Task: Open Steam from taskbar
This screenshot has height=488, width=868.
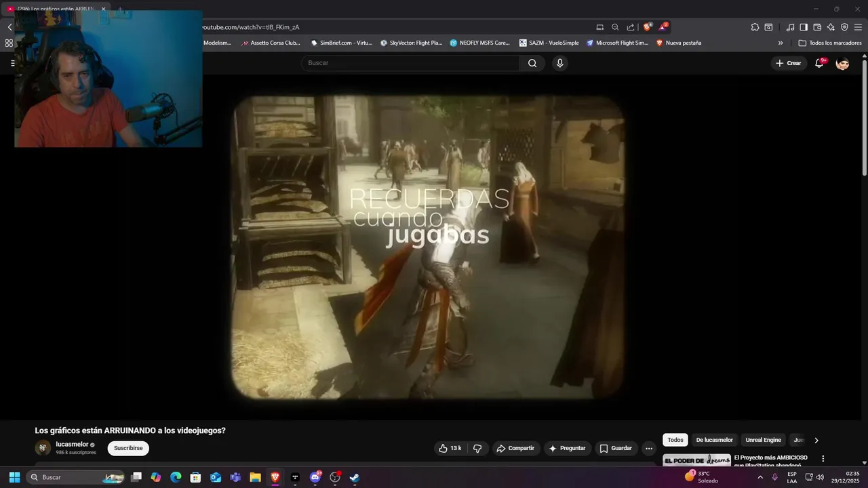Action: (x=355, y=477)
